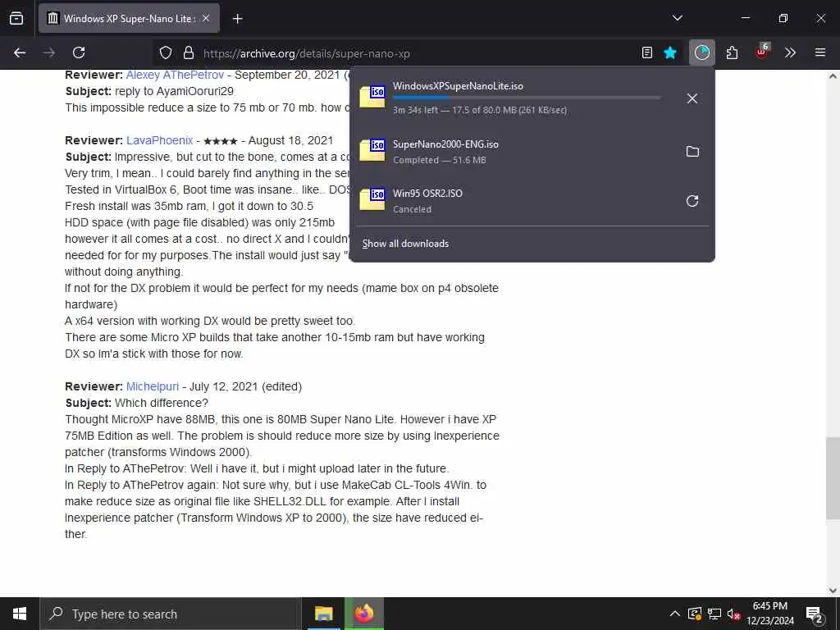Click the Win95 OSR2.ISO file icon
Screen dimensions: 840x630
coord(372,199)
